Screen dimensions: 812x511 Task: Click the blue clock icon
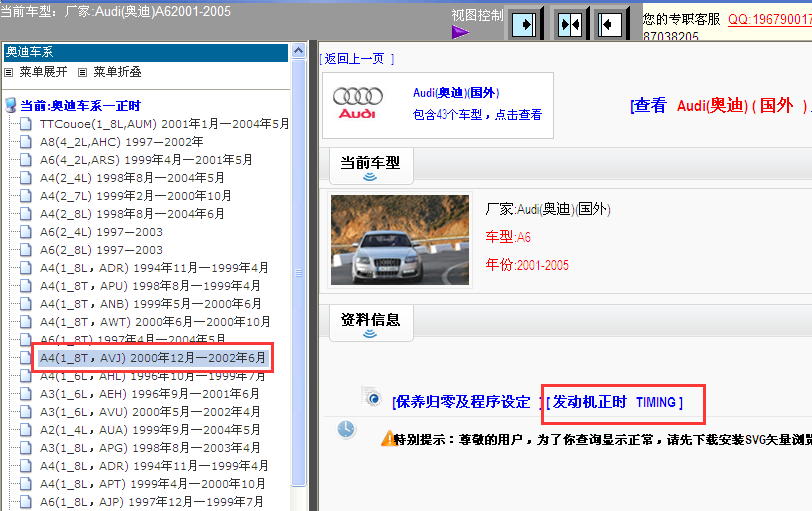point(346,429)
